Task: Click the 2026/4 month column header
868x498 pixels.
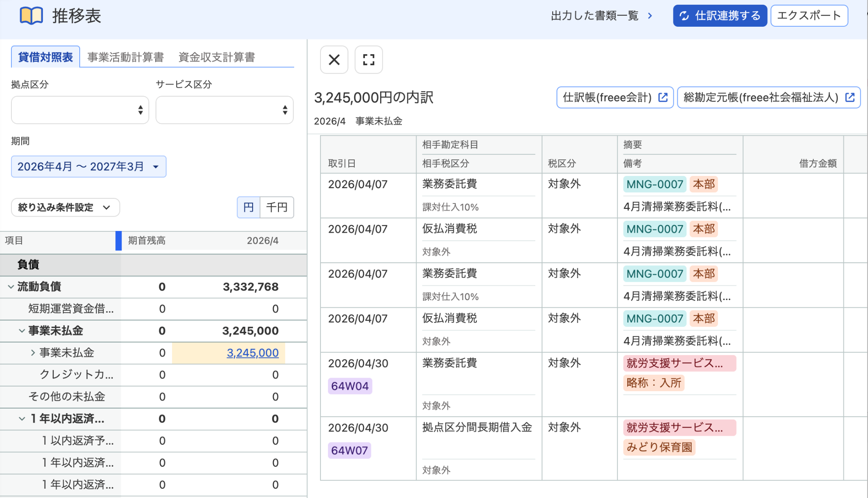Action: point(263,241)
